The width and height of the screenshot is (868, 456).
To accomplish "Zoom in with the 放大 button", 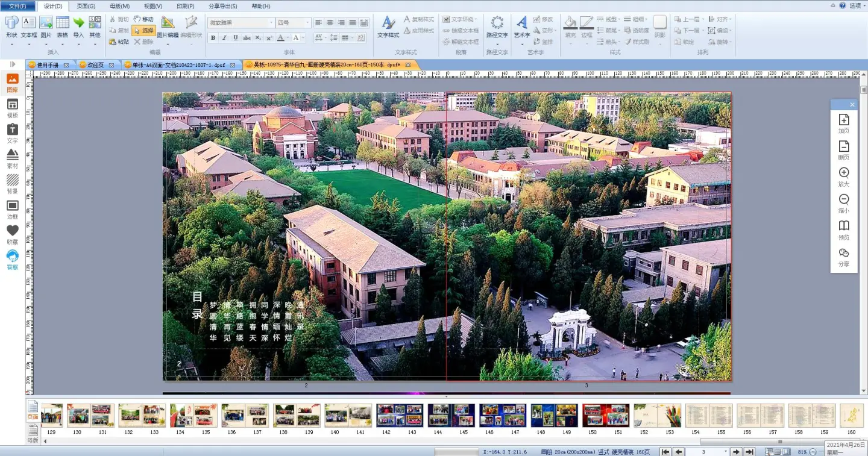I will click(844, 177).
